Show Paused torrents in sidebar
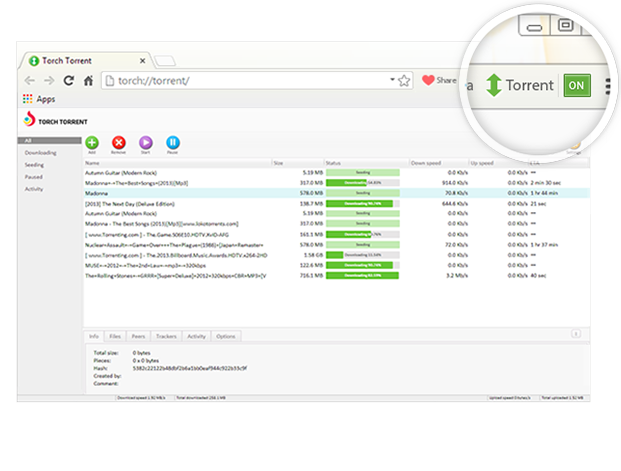Viewport: 621px width, 471px height. pyautogui.click(x=33, y=177)
